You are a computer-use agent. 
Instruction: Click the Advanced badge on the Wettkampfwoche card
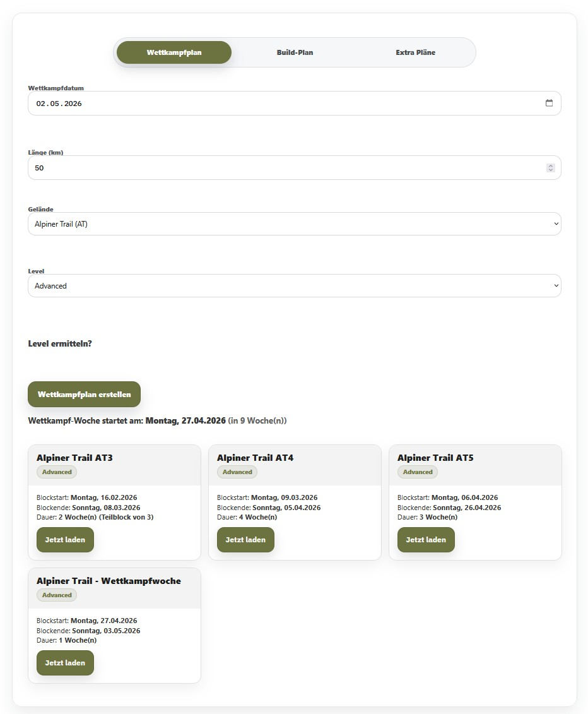tap(57, 595)
